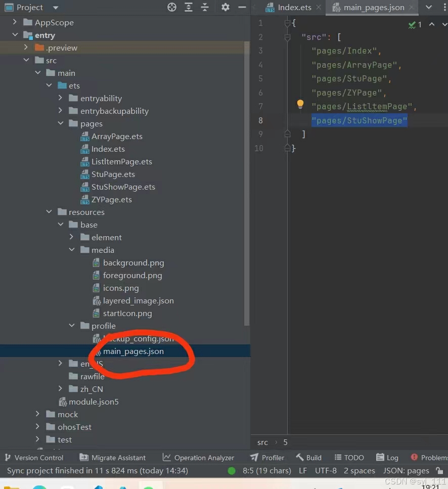
Task: Close the main_pages.json tab
Action: point(412,7)
